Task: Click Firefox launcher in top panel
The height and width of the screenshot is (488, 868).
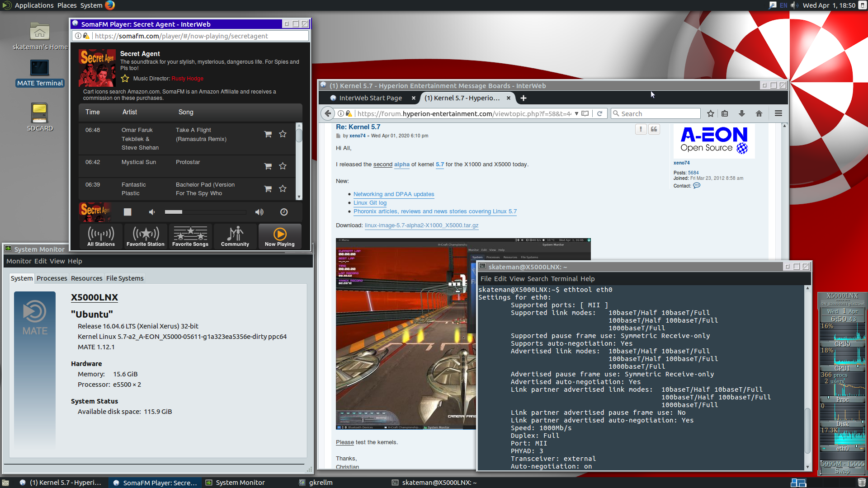Action: (110, 5)
